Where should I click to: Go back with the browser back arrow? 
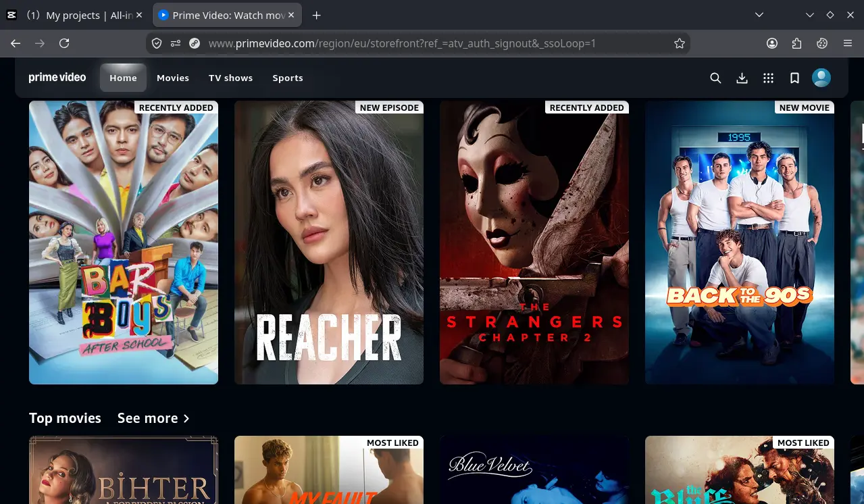pyautogui.click(x=16, y=43)
